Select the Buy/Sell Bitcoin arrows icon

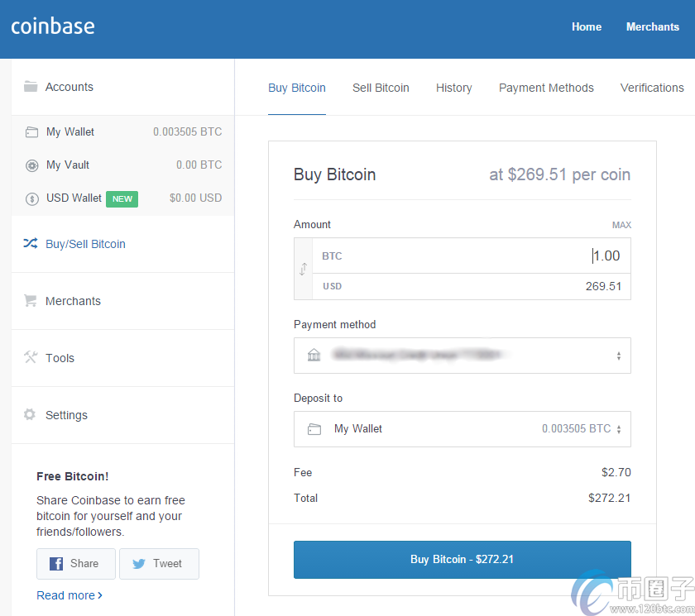pyautogui.click(x=32, y=243)
